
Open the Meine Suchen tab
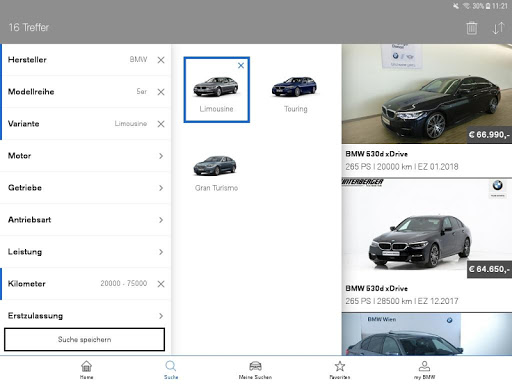click(x=255, y=370)
